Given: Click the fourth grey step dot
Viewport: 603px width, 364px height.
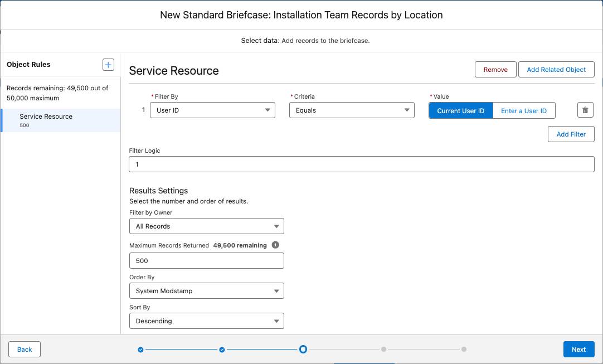Looking at the screenshot, I should 383,349.
